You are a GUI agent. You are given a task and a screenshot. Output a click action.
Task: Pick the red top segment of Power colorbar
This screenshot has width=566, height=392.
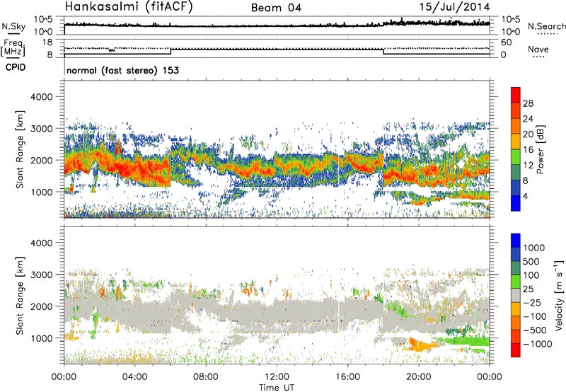click(516, 95)
